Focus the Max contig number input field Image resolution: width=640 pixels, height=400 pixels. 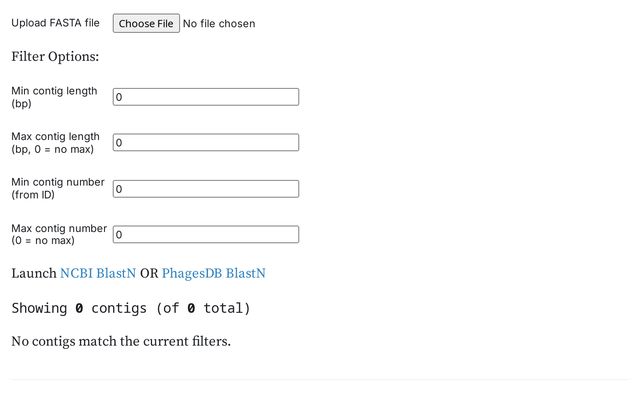206,235
